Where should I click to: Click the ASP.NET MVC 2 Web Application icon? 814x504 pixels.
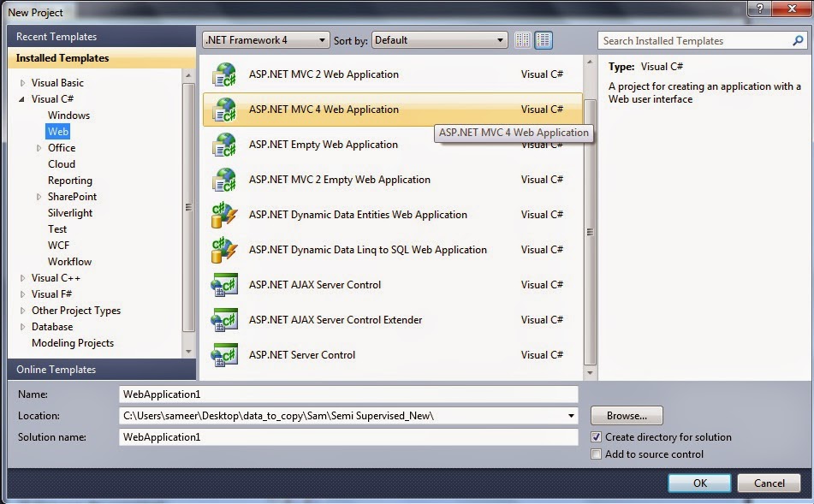pos(224,74)
